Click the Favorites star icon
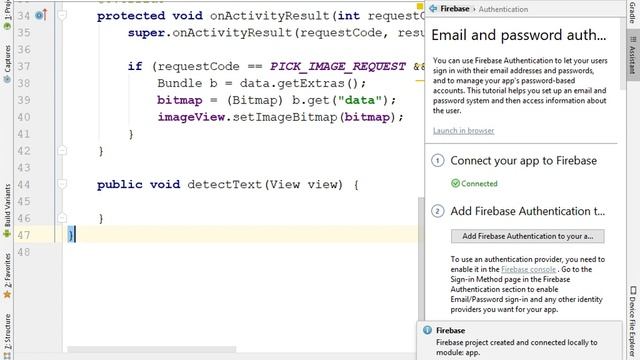Viewport: 640px width, 360px height. (x=7, y=294)
